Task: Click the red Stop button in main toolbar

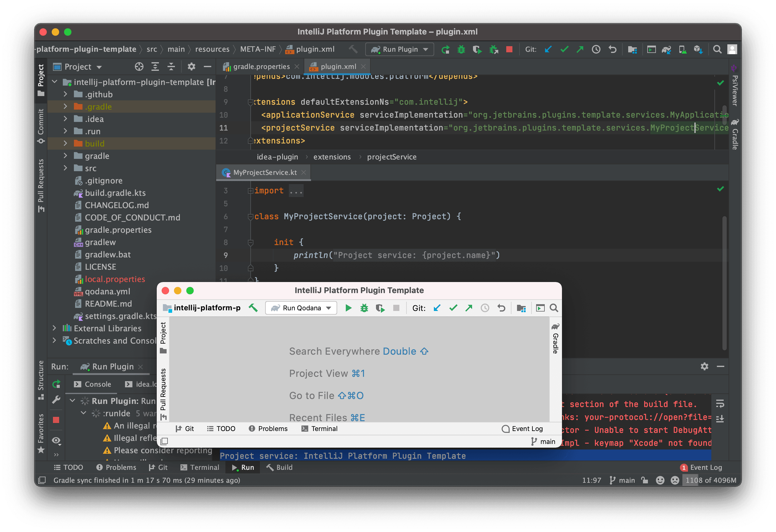Action: point(509,49)
